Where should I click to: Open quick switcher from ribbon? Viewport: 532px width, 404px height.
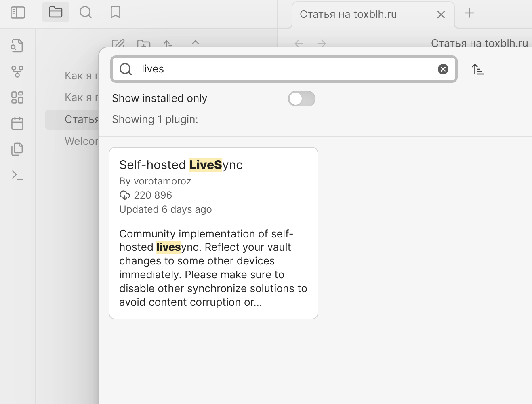pos(17,46)
